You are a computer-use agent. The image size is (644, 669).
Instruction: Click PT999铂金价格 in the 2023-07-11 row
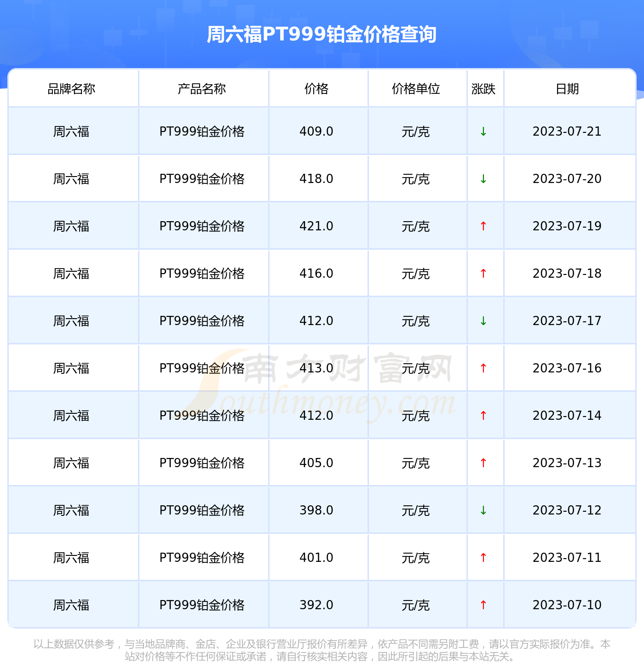202,558
